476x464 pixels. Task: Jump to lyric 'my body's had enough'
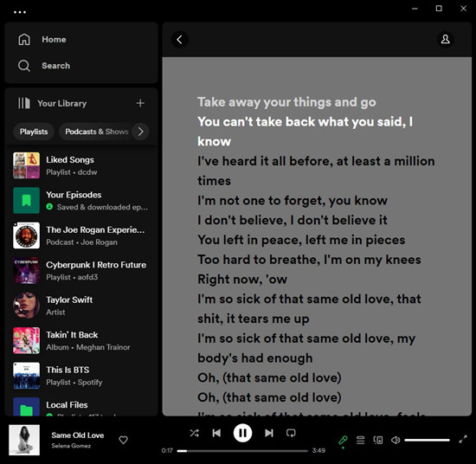306,348
